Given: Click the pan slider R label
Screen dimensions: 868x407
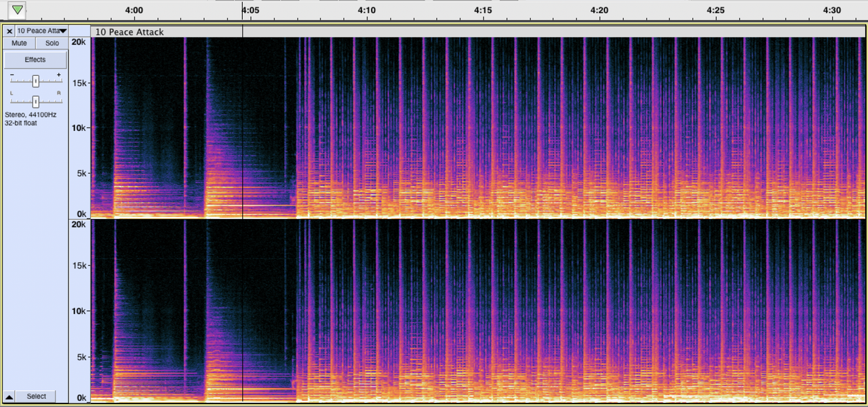Looking at the screenshot, I should [59, 92].
